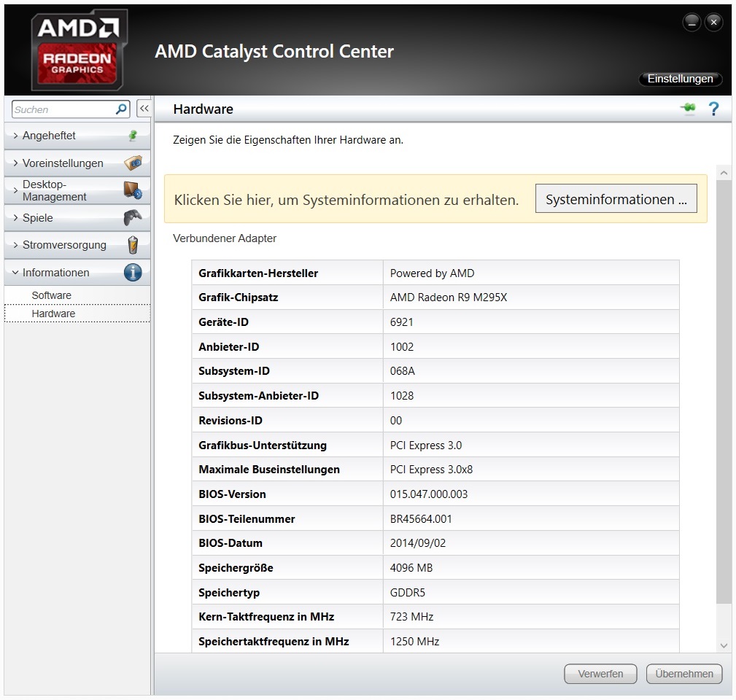The width and height of the screenshot is (736, 700).
Task: Click the Verwerfen button
Action: (x=600, y=674)
